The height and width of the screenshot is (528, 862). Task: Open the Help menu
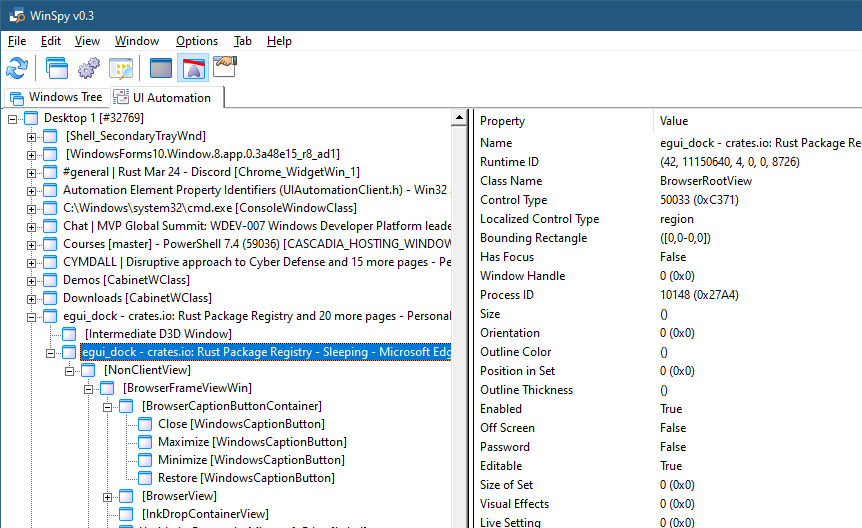point(279,41)
